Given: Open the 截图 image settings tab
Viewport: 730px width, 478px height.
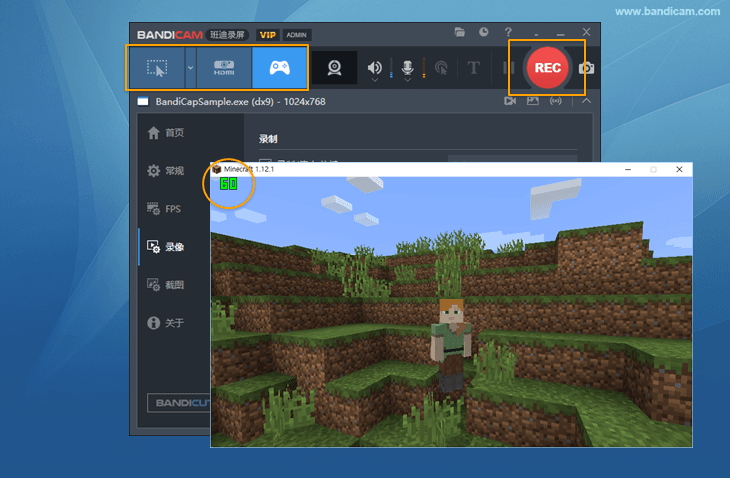Looking at the screenshot, I should click(x=166, y=285).
